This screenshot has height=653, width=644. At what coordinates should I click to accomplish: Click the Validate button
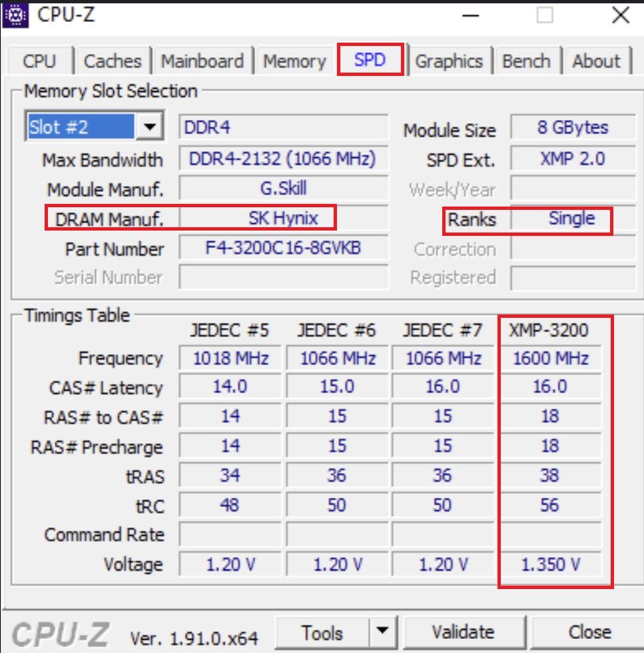[x=464, y=632]
